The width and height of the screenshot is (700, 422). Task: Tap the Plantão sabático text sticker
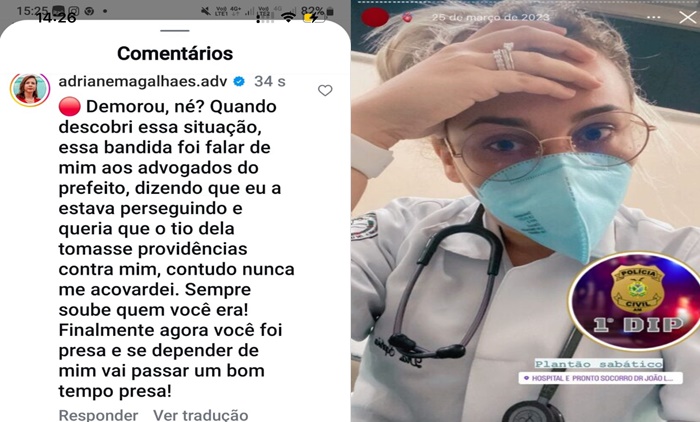pos(599,364)
